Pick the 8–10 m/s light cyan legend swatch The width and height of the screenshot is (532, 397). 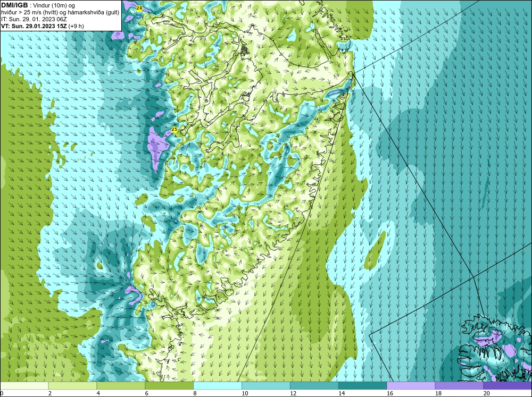[x=218, y=386]
